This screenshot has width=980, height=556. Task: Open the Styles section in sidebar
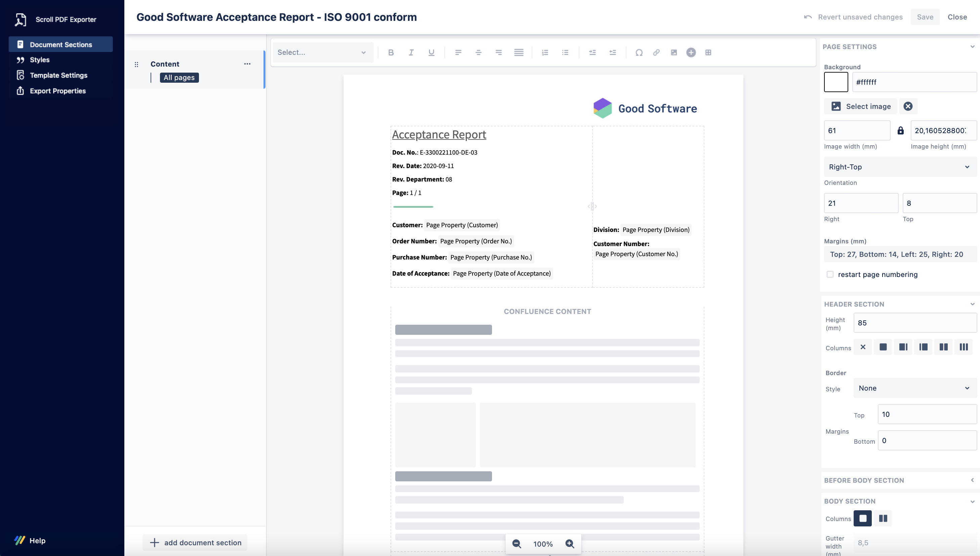40,60
